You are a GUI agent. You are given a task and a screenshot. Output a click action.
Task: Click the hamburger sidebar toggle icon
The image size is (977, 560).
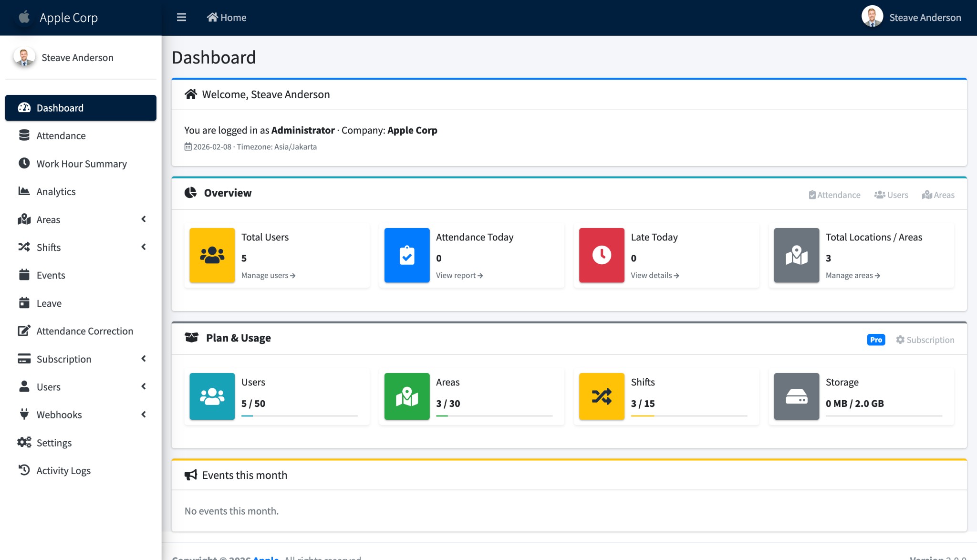181,18
